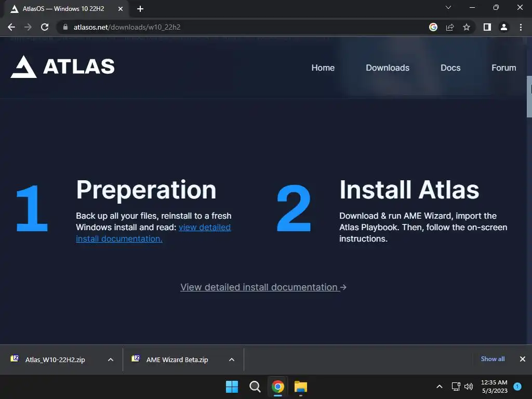Image resolution: width=532 pixels, height=399 pixels.
Task: Click the page vertical scrollbar thumb
Action: point(529,97)
